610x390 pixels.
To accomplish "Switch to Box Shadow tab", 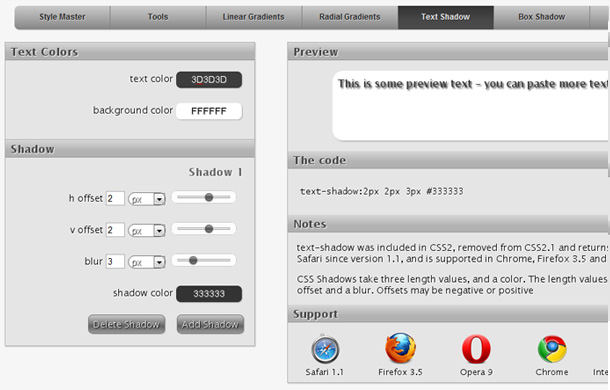I will [542, 17].
